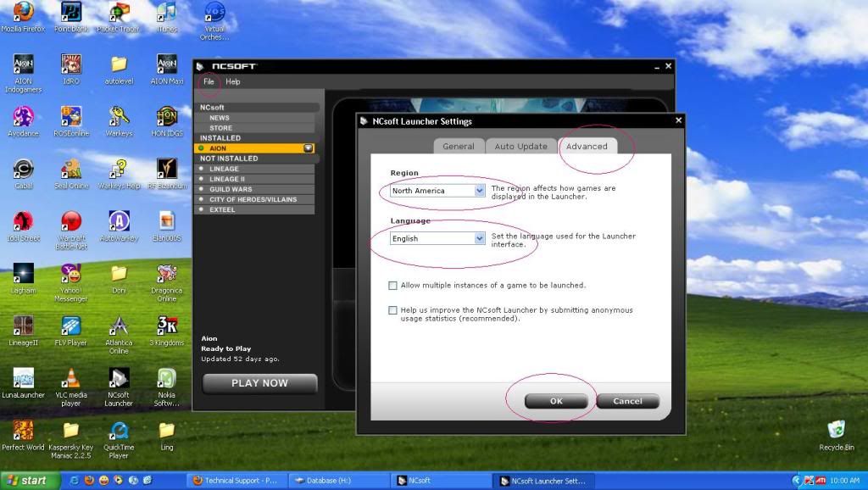
Task: Click the ROSEonline desktop icon
Action: tap(71, 117)
